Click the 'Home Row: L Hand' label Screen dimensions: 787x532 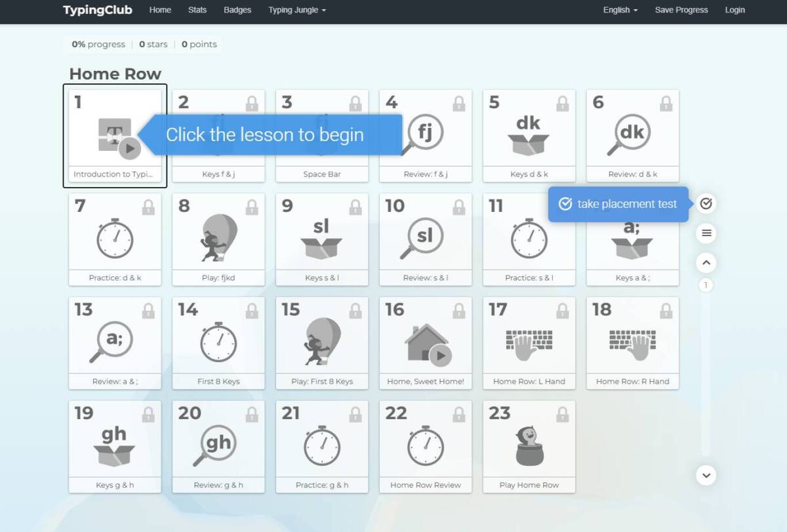pos(529,381)
